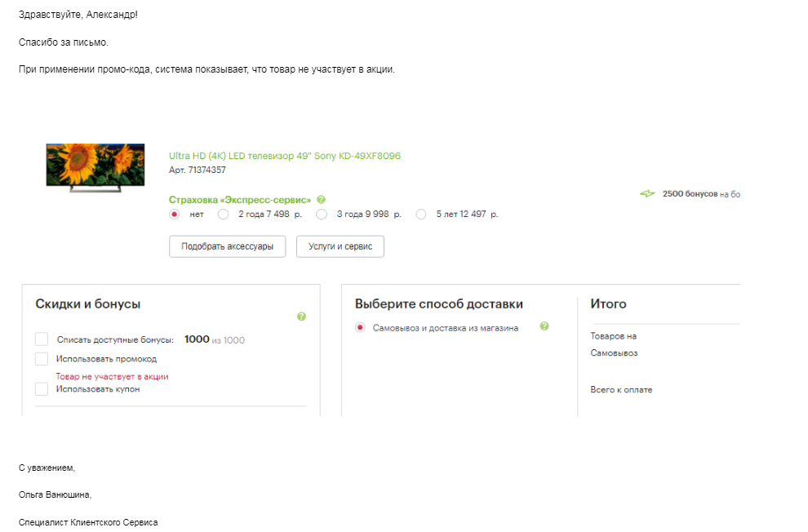The height and width of the screenshot is (532, 808).
Task: Click the Выберите способ доставки heading
Action: pos(438,304)
